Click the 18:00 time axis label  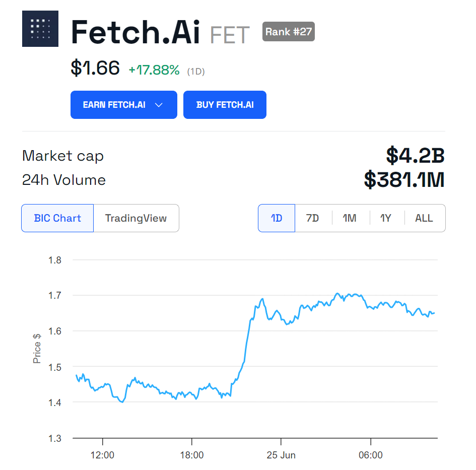[192, 455]
